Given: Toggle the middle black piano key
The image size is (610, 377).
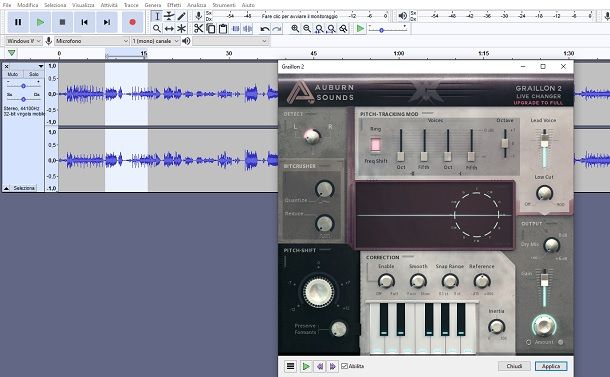Looking at the screenshot, I should point(429,319).
